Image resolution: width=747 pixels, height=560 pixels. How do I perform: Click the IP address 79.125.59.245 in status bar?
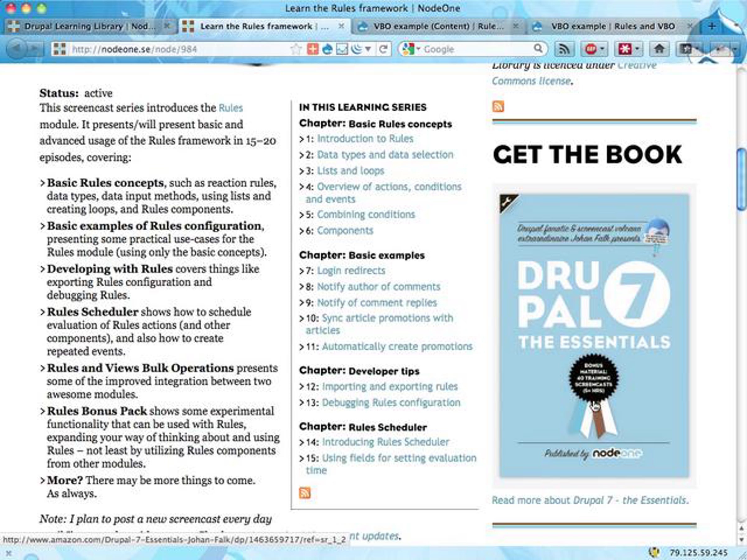click(x=698, y=553)
